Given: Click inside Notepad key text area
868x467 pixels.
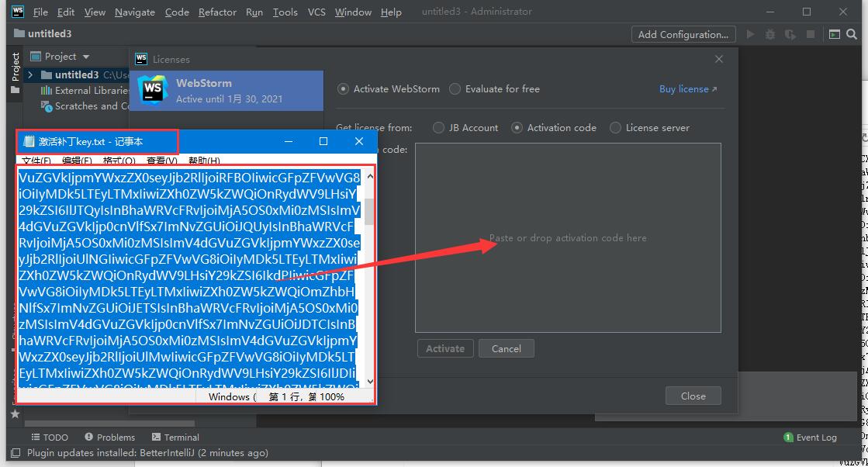Looking at the screenshot, I should point(191,278).
